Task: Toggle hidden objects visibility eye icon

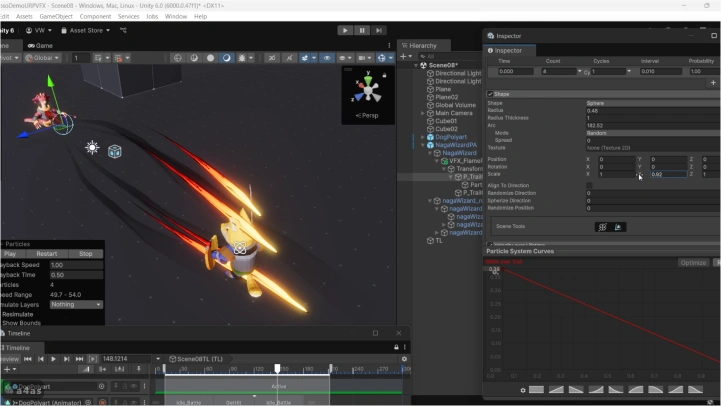Action: click(327, 58)
